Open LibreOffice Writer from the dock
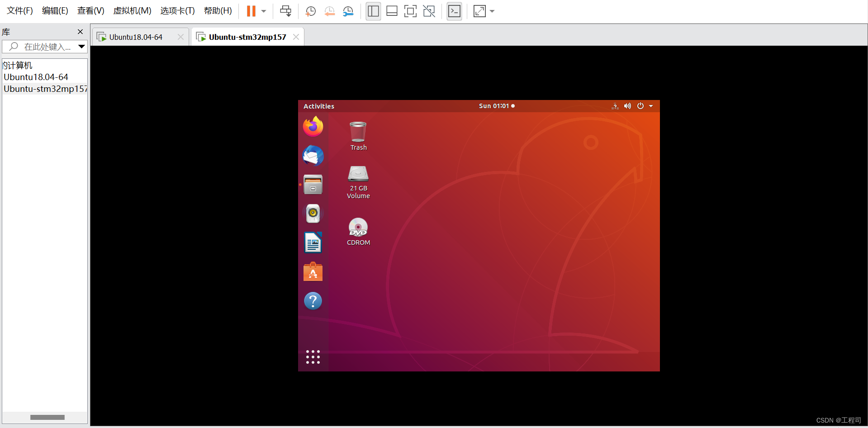868x428 pixels. click(313, 243)
